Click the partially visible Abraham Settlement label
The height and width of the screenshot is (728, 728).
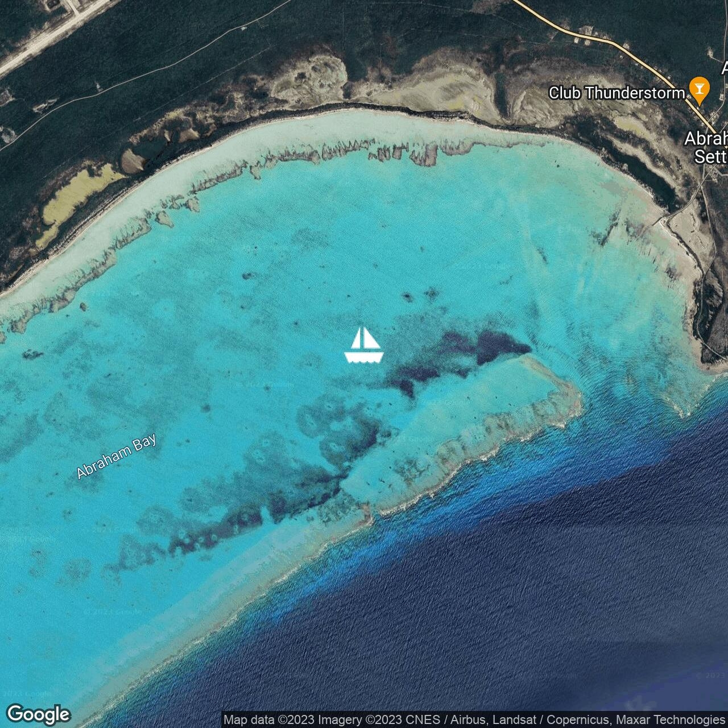(707, 147)
